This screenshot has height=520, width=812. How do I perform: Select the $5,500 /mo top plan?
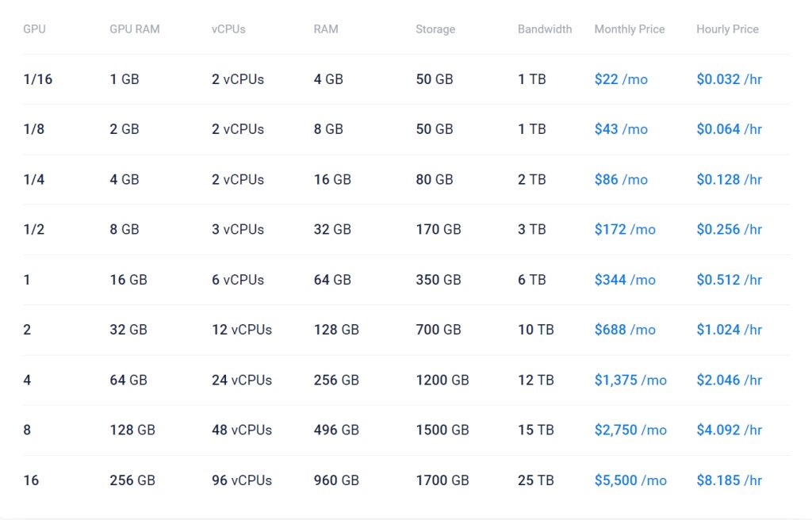[x=630, y=480]
